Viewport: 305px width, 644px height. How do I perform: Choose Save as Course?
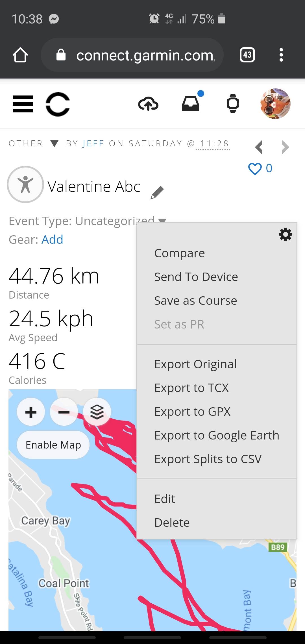[x=195, y=301]
